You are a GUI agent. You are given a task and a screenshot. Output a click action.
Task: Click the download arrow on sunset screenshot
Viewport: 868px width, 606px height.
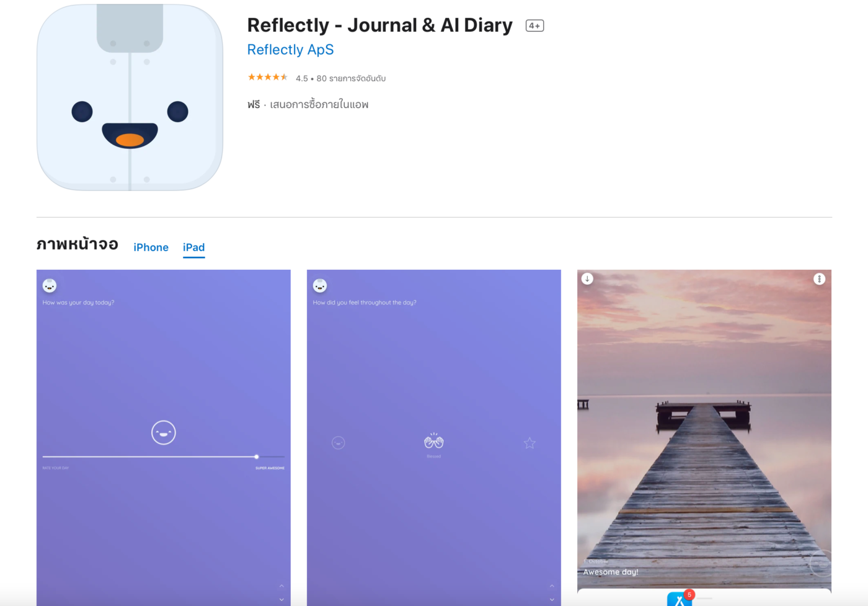click(x=587, y=278)
